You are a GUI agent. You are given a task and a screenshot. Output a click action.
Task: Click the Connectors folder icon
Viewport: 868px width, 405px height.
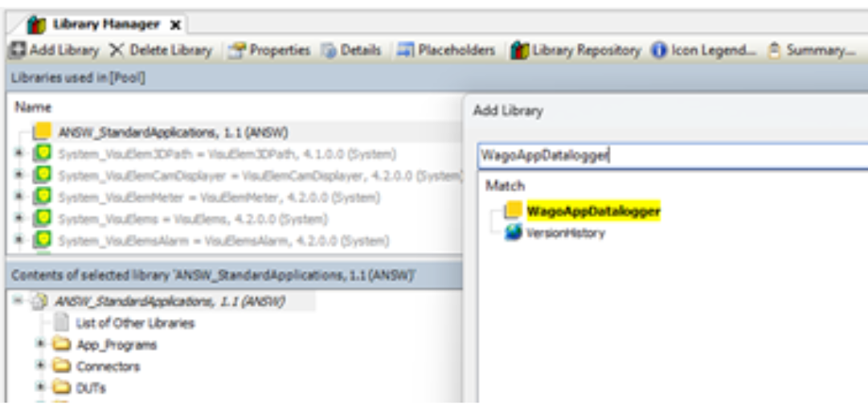pyautogui.click(x=62, y=366)
